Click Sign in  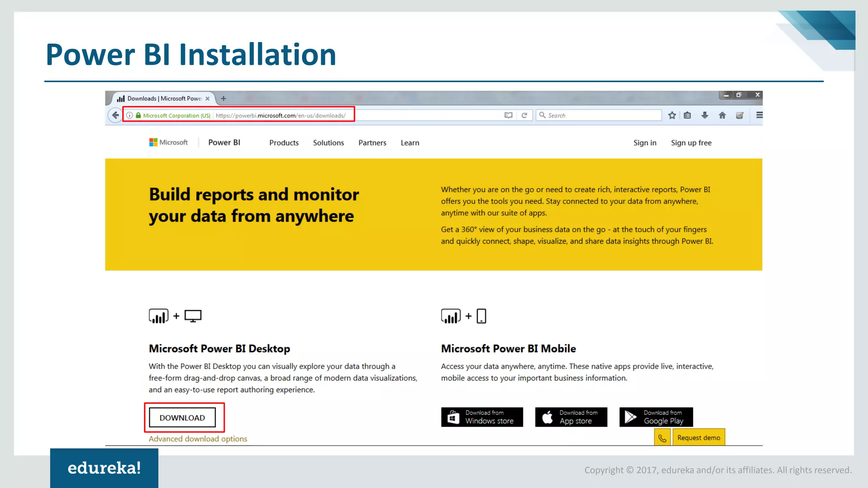645,143
